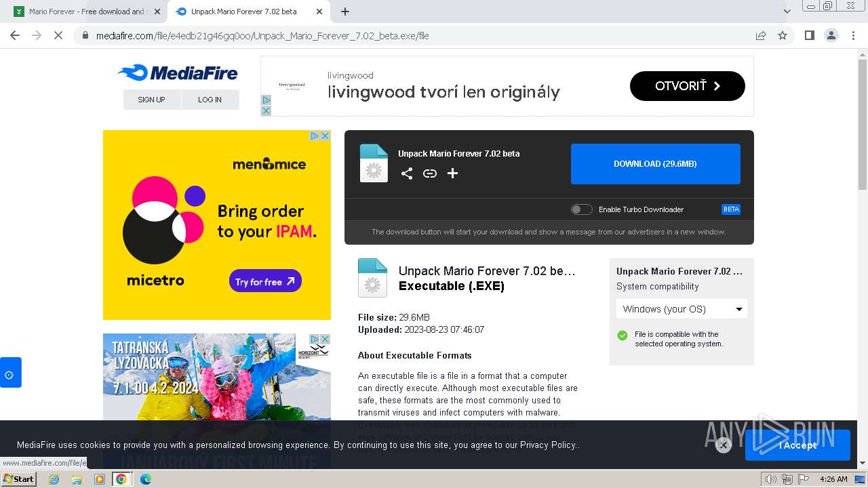Bookmark this page with star icon

pos(783,35)
